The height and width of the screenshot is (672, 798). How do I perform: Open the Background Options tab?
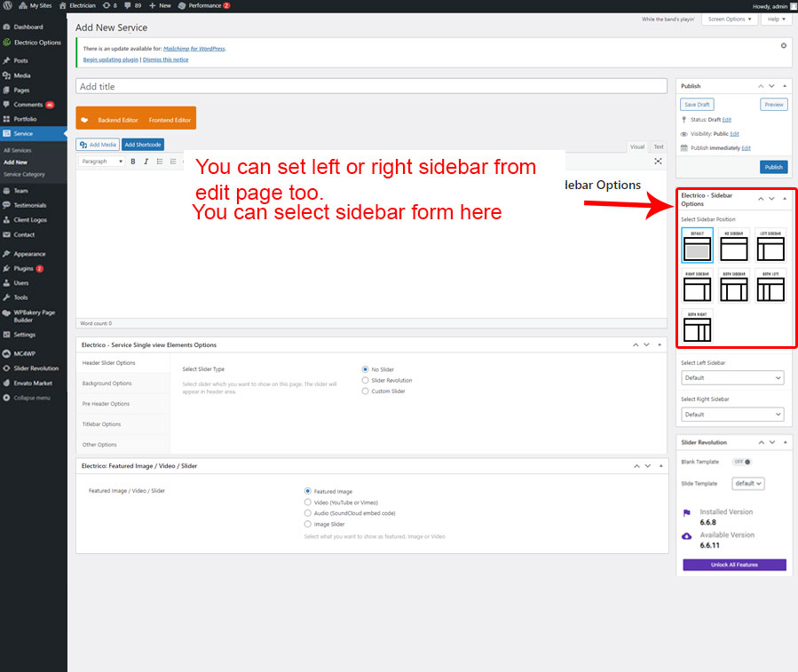107,383
